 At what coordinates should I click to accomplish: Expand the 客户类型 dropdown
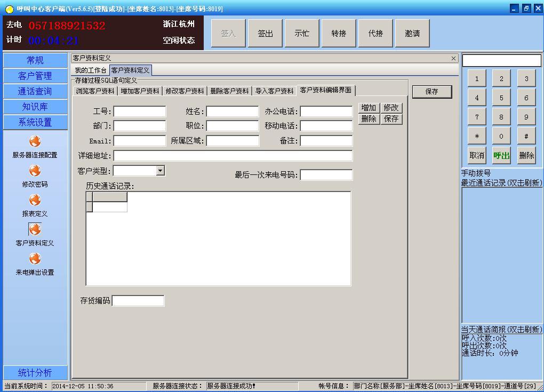click(x=160, y=171)
